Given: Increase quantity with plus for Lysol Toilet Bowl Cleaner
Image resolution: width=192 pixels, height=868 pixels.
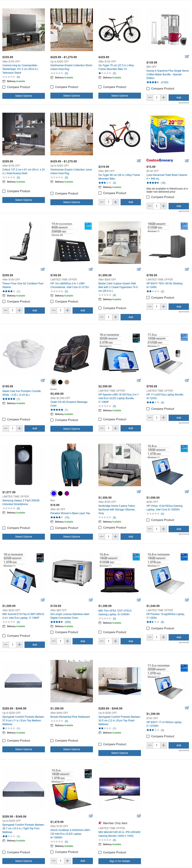Looking at the screenshot, I should pos(163,206).
